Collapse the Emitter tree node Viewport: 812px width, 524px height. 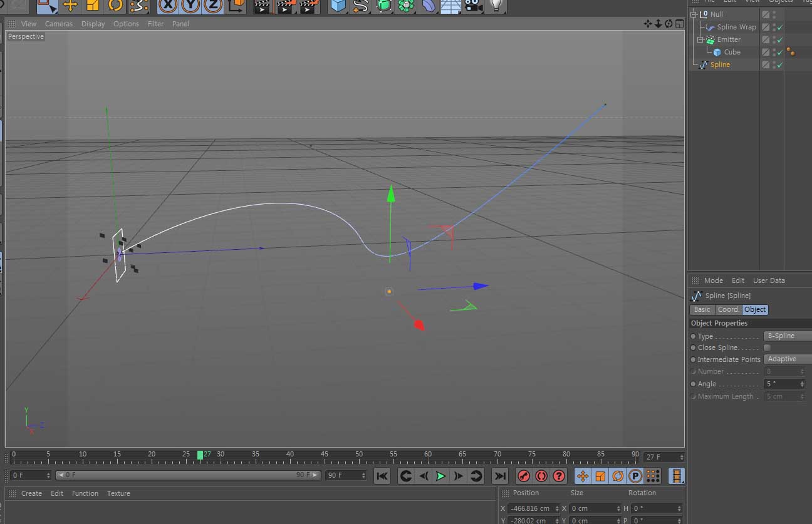[701, 39]
